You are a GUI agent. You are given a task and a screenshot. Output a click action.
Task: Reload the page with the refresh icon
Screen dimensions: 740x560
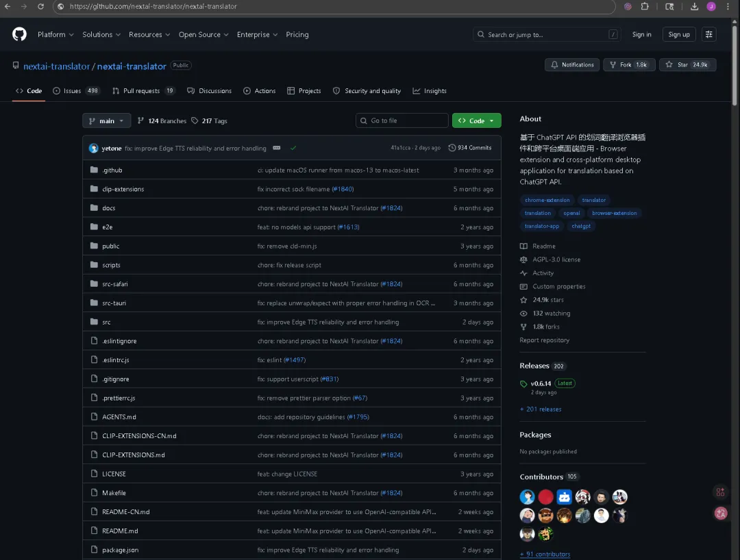point(40,7)
